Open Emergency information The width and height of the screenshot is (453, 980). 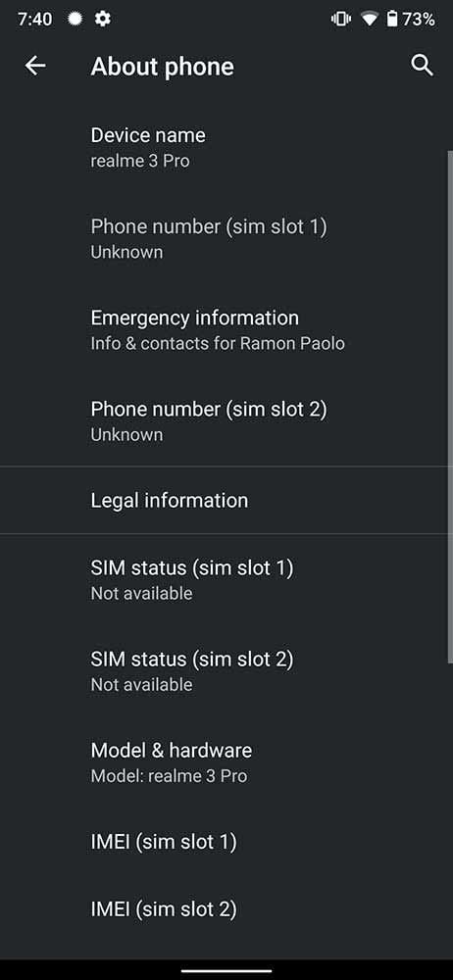point(226,329)
